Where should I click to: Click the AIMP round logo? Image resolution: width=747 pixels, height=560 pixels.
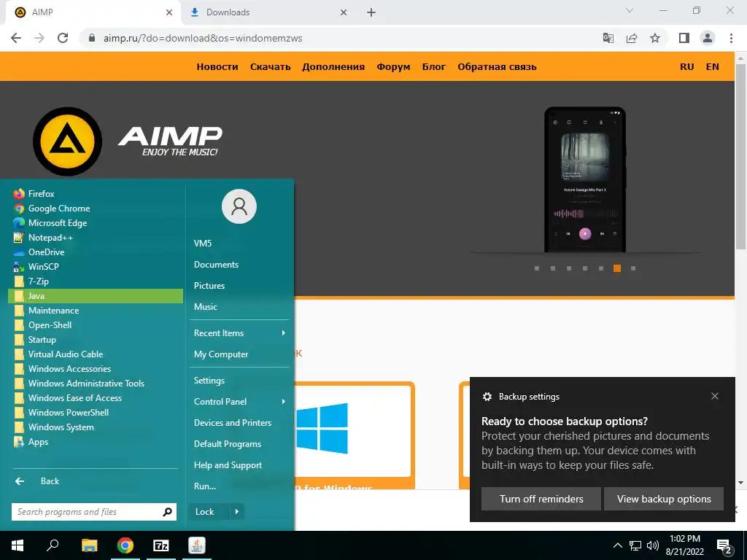(x=67, y=141)
